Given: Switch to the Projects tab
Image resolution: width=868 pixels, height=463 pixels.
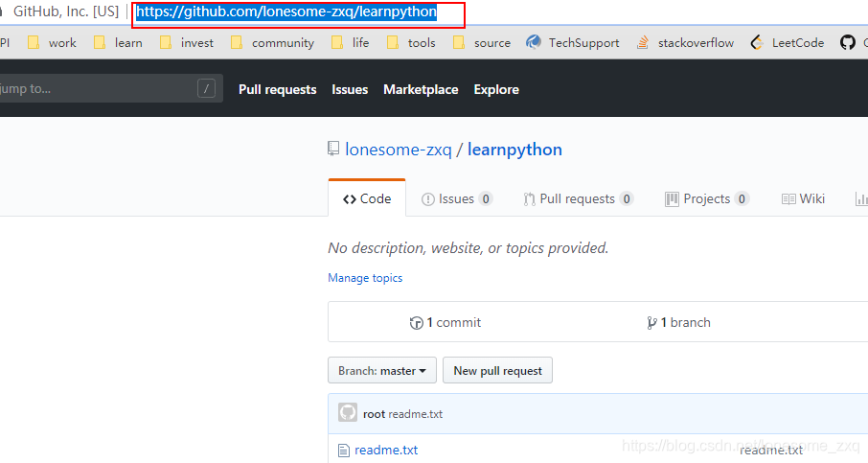Looking at the screenshot, I should pyautogui.click(x=707, y=198).
